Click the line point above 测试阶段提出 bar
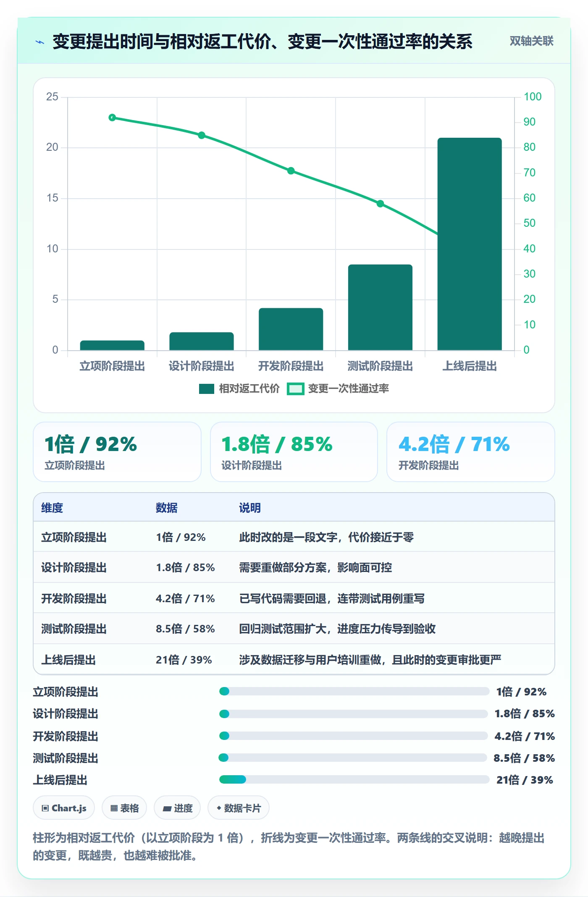This screenshot has height=897, width=588. 380,204
